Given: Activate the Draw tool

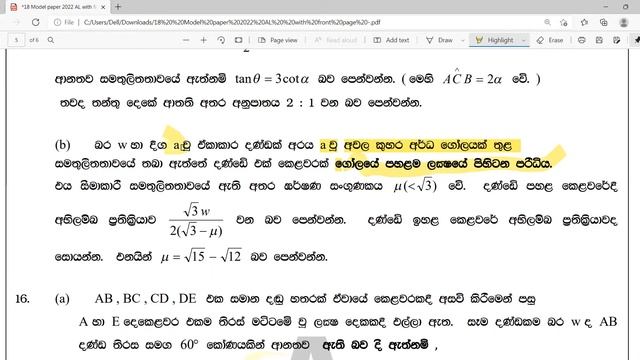Looking at the screenshot, I should pos(440,40).
